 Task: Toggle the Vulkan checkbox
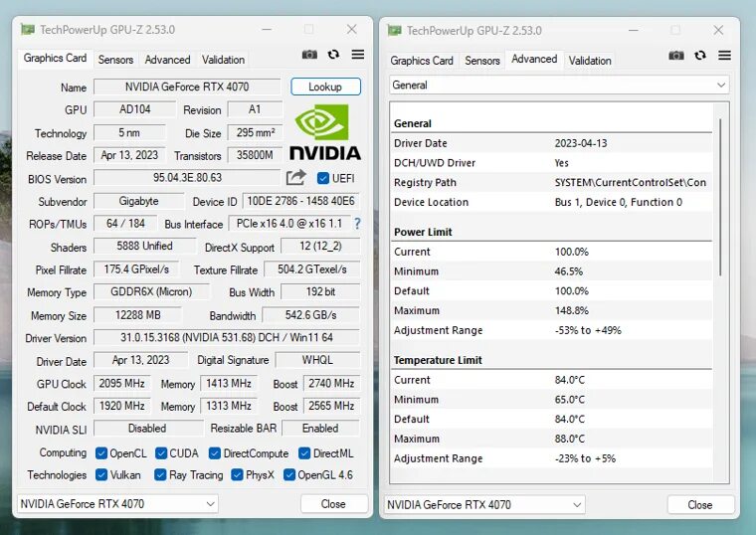101,474
